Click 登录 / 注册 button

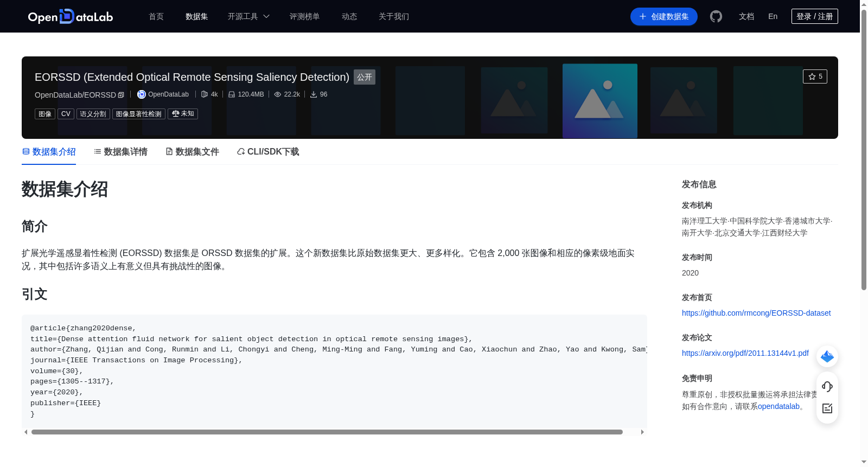(815, 16)
